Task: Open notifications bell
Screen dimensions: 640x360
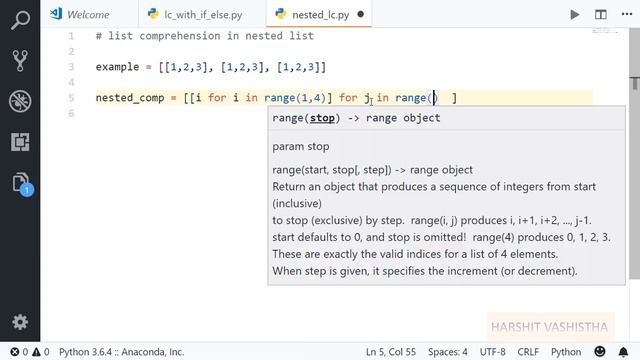Action: coord(623,352)
